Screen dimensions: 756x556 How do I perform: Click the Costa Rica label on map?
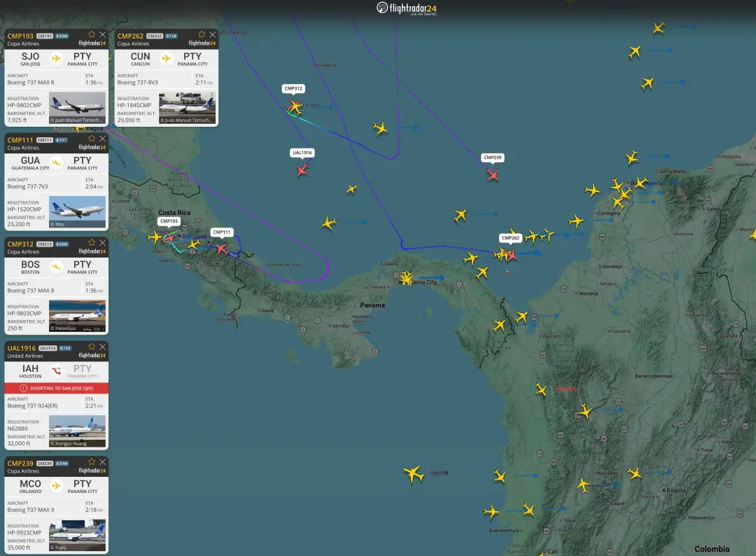[174, 213]
